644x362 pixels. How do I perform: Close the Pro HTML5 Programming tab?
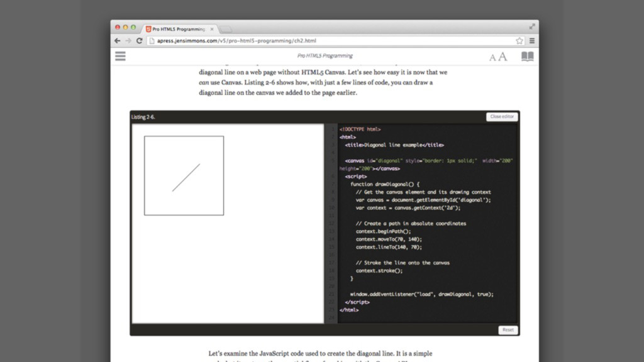(x=212, y=29)
